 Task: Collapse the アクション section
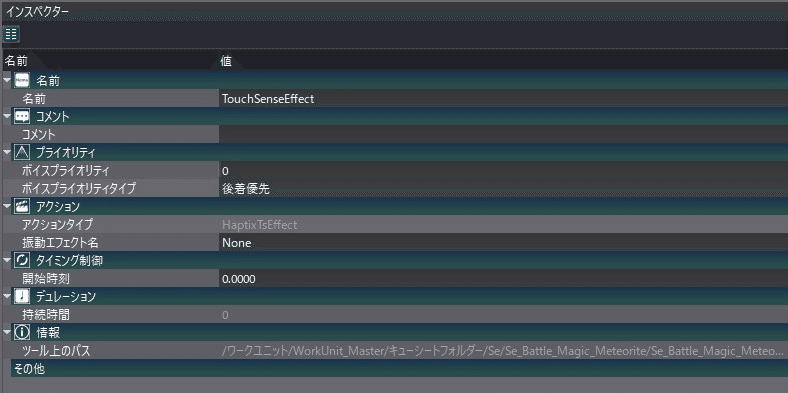point(7,207)
